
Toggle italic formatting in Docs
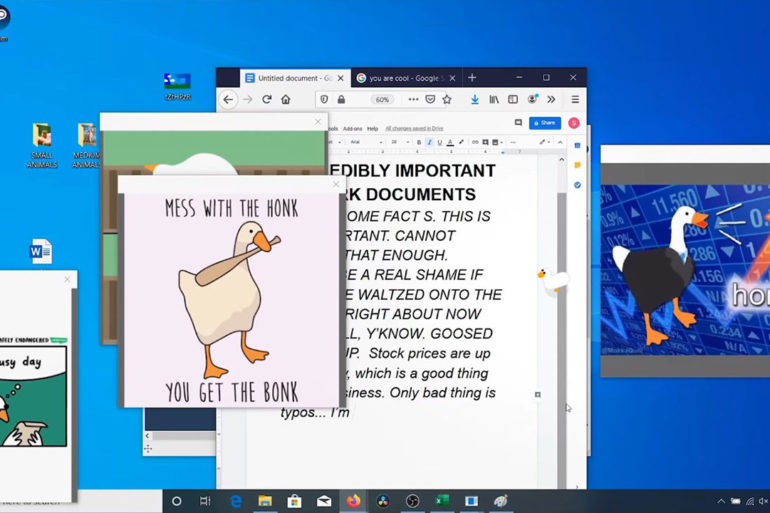click(x=429, y=142)
